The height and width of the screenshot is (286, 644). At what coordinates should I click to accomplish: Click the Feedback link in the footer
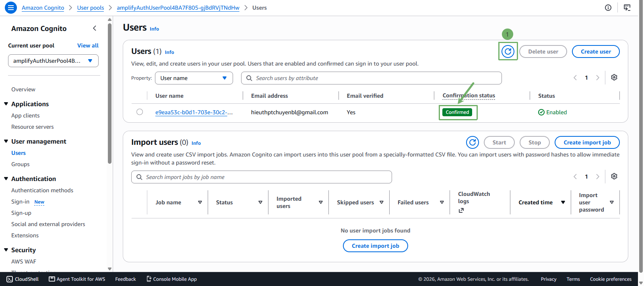126,279
